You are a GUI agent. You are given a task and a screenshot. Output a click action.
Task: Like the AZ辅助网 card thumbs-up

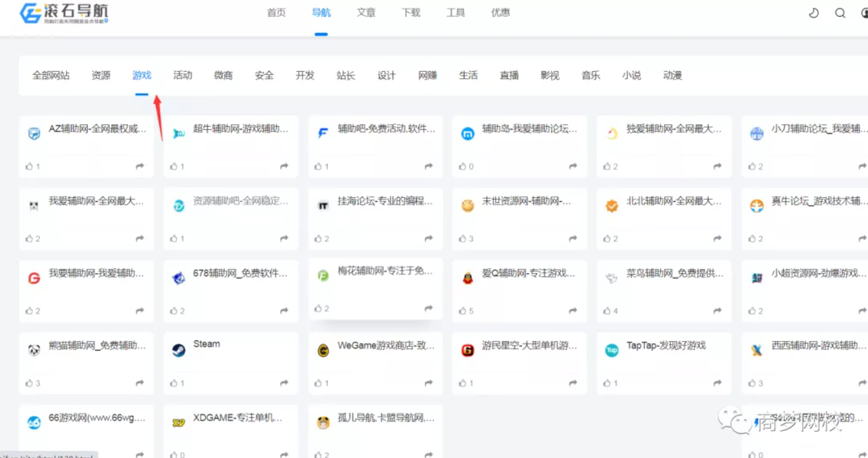click(x=29, y=166)
